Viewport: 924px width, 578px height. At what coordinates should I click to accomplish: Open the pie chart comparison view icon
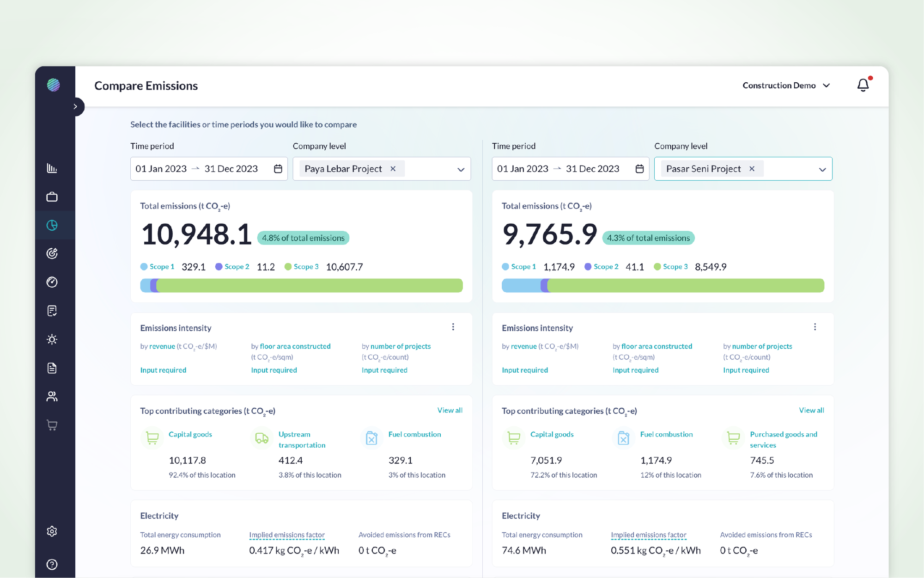(x=52, y=225)
